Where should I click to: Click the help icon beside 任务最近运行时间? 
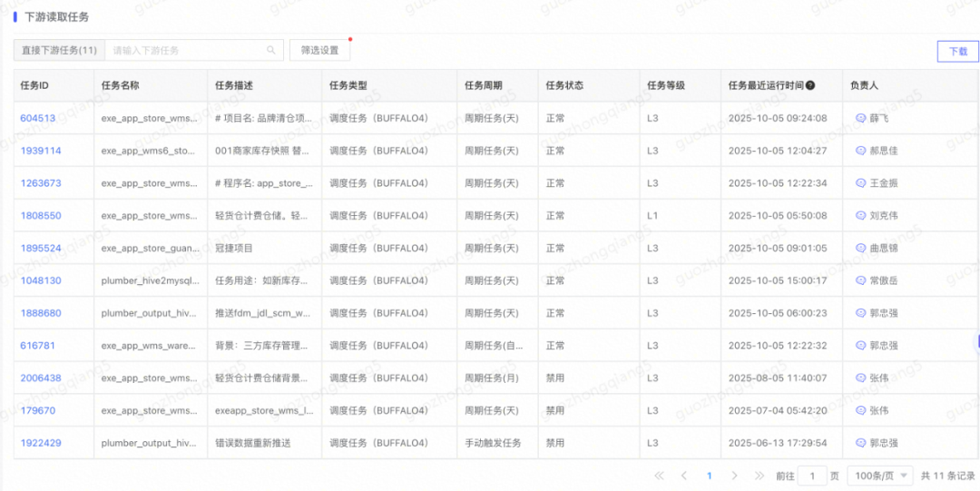pos(810,85)
